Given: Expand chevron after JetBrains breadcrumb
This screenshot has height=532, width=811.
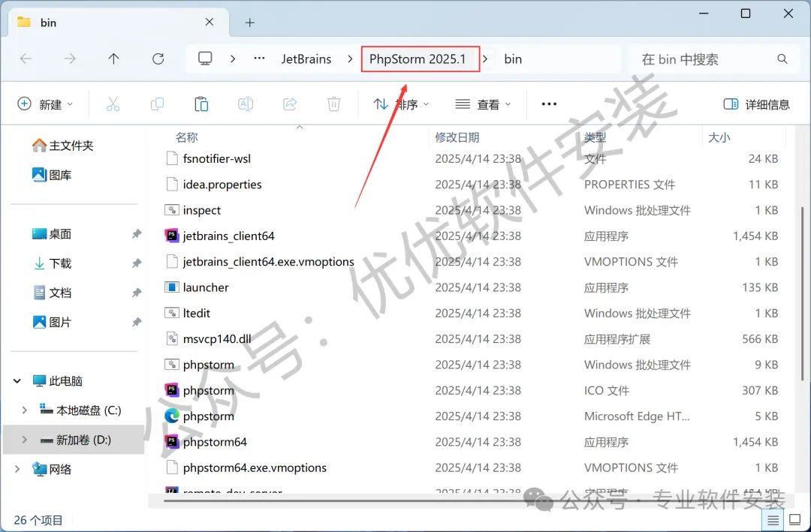Looking at the screenshot, I should pyautogui.click(x=350, y=59).
